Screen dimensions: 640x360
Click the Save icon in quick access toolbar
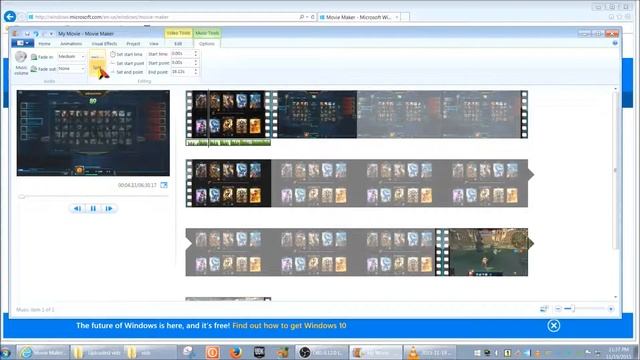pos(27,34)
